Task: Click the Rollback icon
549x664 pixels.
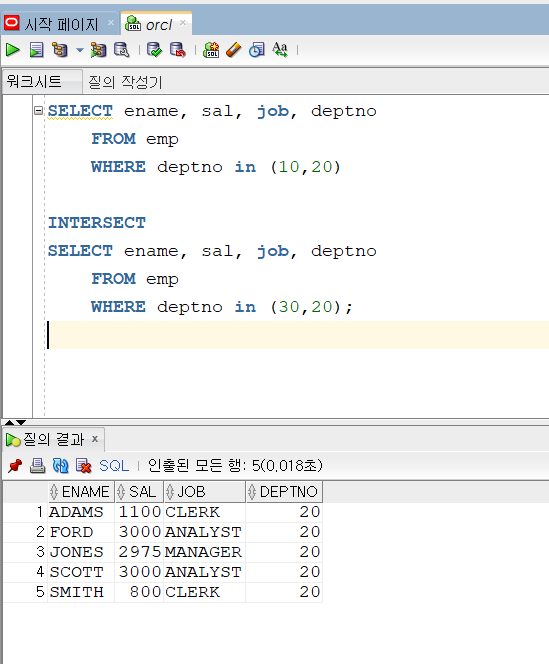Action: pyautogui.click(x=177, y=50)
